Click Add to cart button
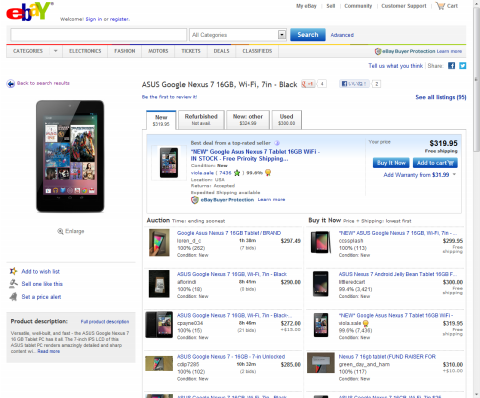Image resolution: width=480 pixels, height=398 pixels. 435,163
